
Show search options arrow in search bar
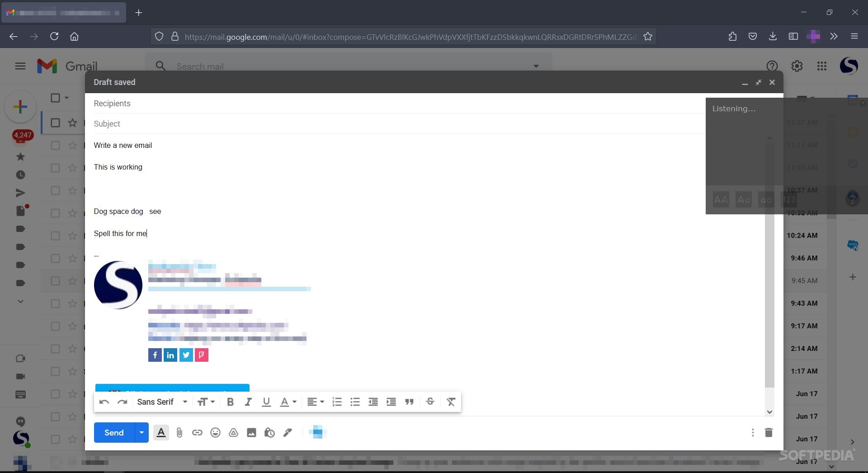[x=536, y=66]
